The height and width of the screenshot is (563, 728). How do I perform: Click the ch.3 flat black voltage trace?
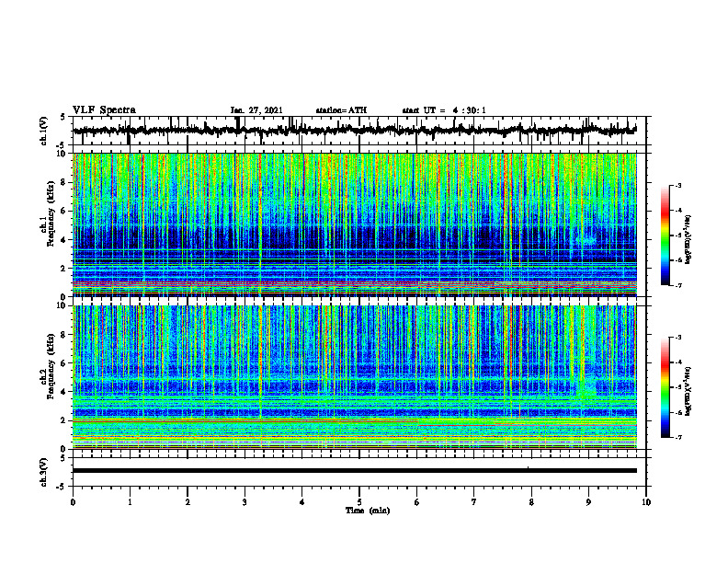(x=354, y=471)
